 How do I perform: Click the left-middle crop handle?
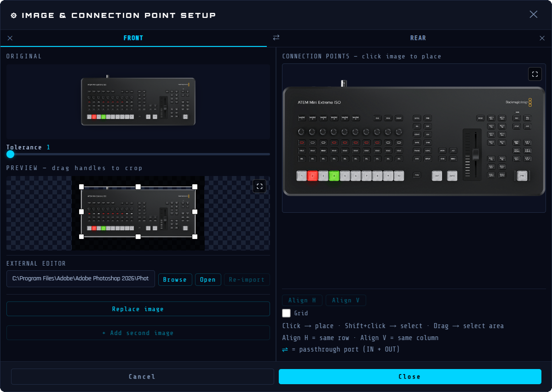(81, 212)
